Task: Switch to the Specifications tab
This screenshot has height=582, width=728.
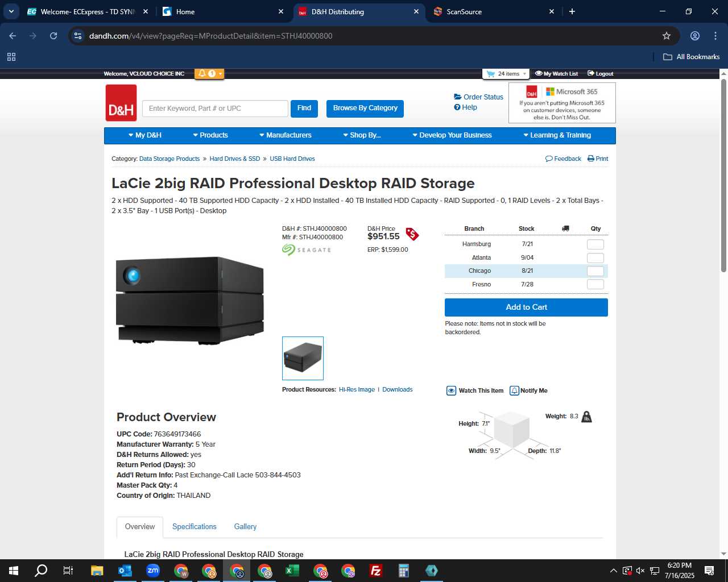Action: (x=195, y=527)
